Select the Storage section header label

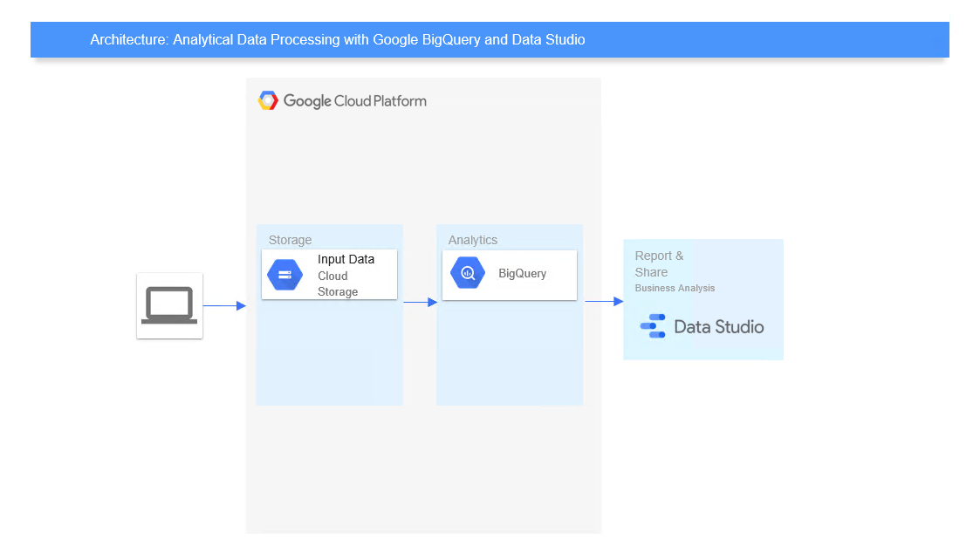(x=290, y=240)
